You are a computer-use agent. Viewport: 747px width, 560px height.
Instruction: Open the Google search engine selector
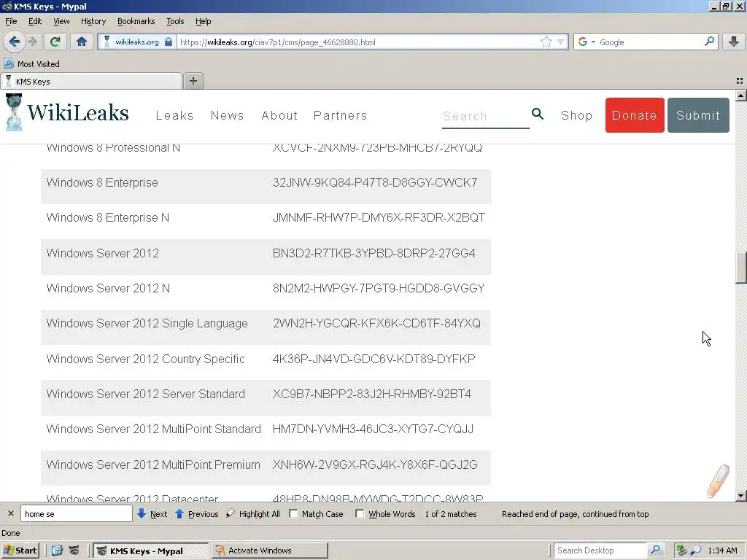click(x=586, y=42)
